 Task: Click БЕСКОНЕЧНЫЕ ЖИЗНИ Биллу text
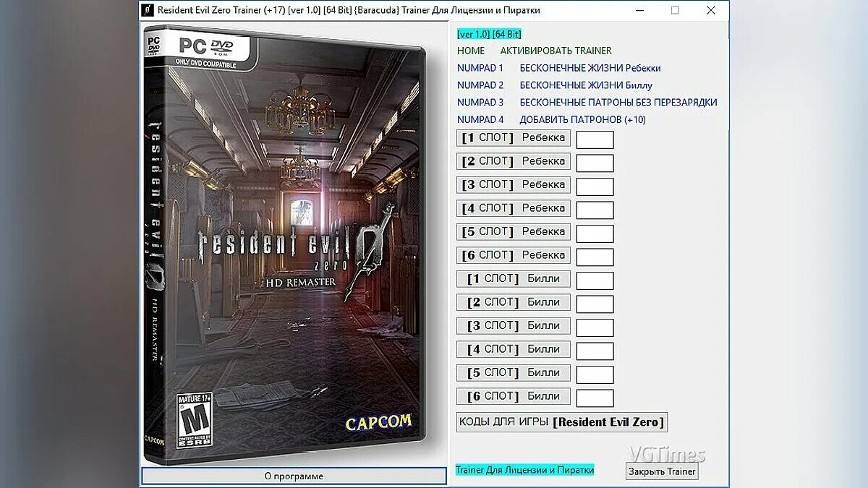tap(586, 85)
